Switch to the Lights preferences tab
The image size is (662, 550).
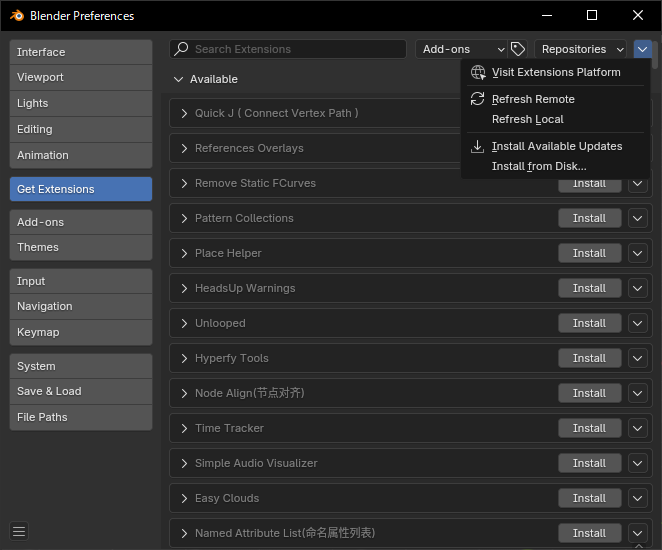[x=81, y=103]
